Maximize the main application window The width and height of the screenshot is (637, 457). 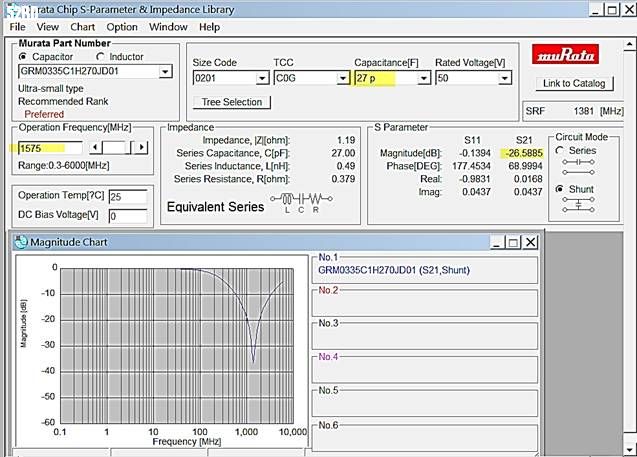[x=613, y=10]
